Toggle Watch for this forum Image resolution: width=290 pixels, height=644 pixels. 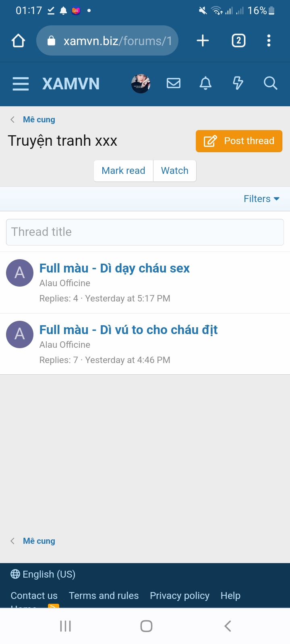coord(175,171)
